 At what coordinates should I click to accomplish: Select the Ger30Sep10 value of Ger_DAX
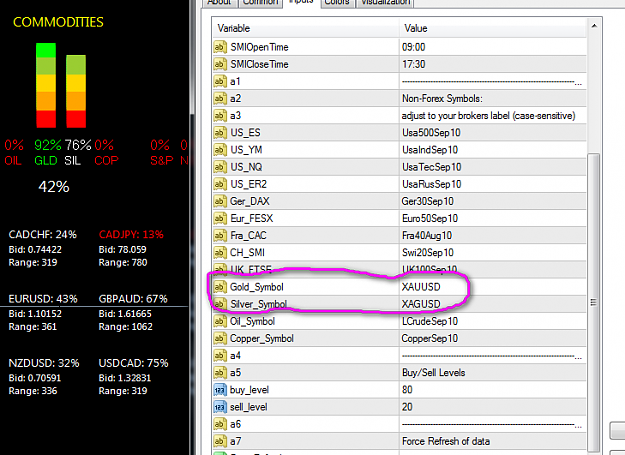click(x=428, y=201)
